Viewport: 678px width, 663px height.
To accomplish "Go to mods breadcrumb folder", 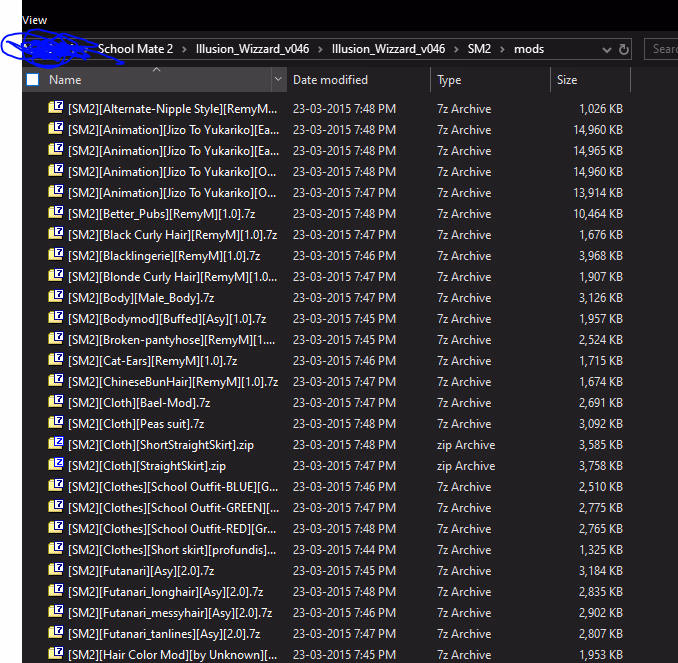I will tap(529, 49).
